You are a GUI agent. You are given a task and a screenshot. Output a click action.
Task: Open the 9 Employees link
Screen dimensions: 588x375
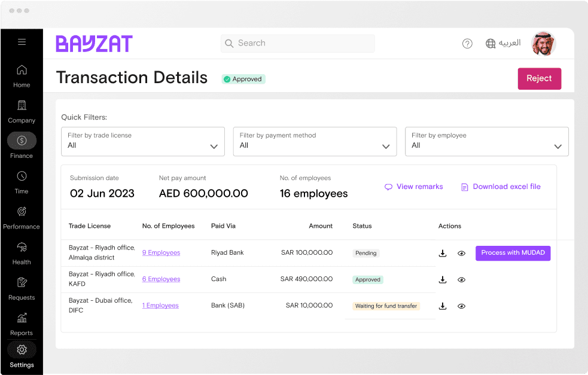click(161, 252)
